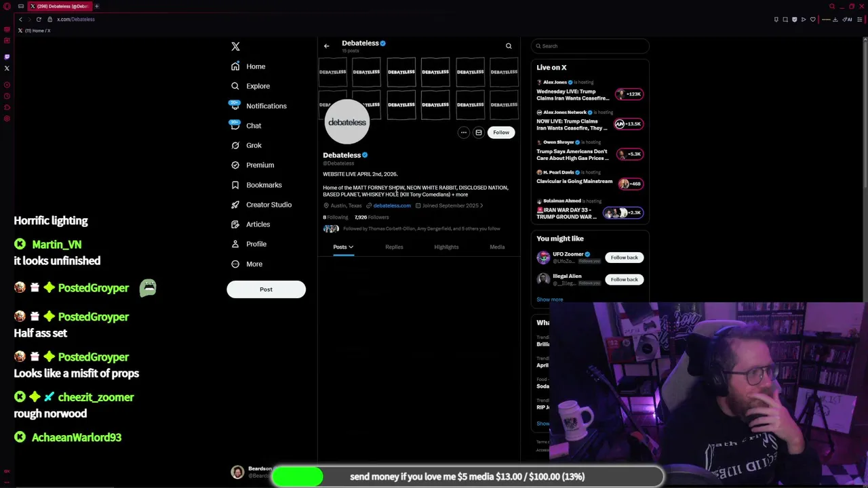This screenshot has height=488, width=868.
Task: Switch to the Highlights tab
Action: 446,247
